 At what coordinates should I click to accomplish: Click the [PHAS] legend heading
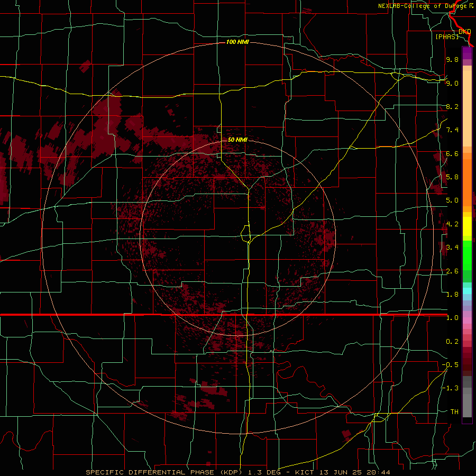[x=447, y=36]
